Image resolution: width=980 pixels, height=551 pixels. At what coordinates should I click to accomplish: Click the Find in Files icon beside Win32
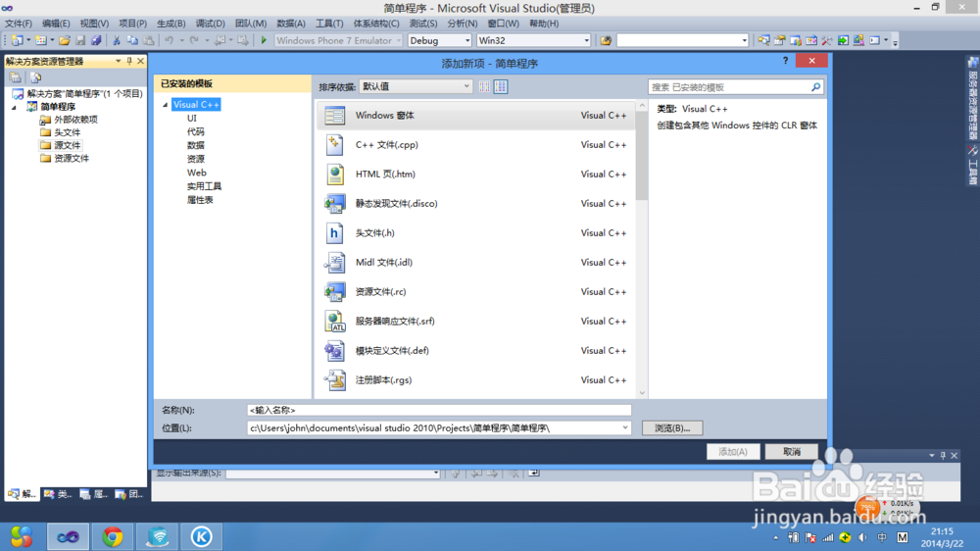point(606,40)
